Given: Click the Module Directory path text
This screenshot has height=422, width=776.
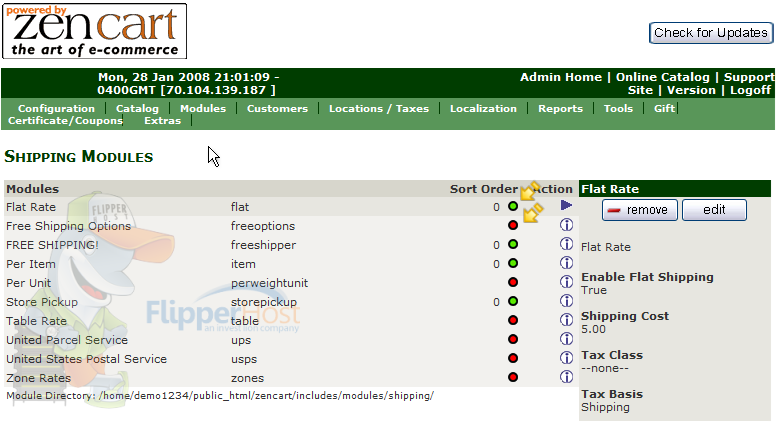Looking at the screenshot, I should click(x=220, y=396).
